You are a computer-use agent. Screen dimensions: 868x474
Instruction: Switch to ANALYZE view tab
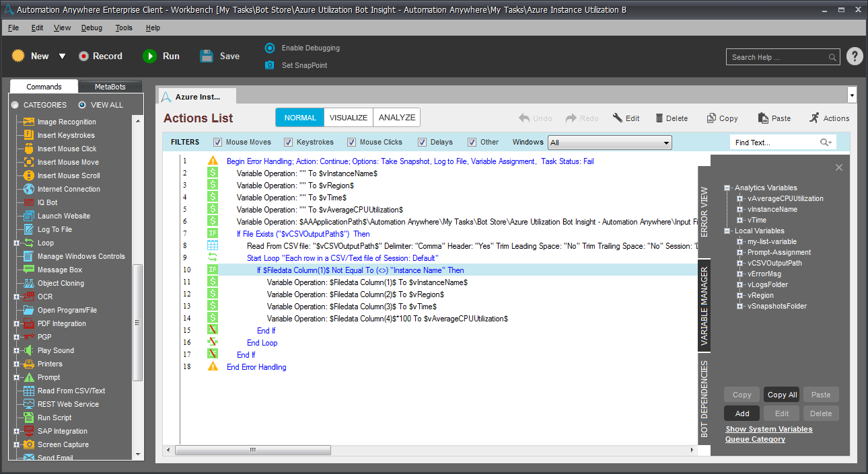pos(397,118)
